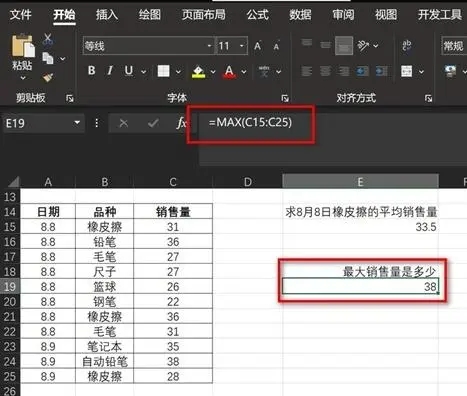Image resolution: width=467 pixels, height=396 pixels.
Task: Select the Format Painter brush icon
Action: pyautogui.click(x=48, y=77)
